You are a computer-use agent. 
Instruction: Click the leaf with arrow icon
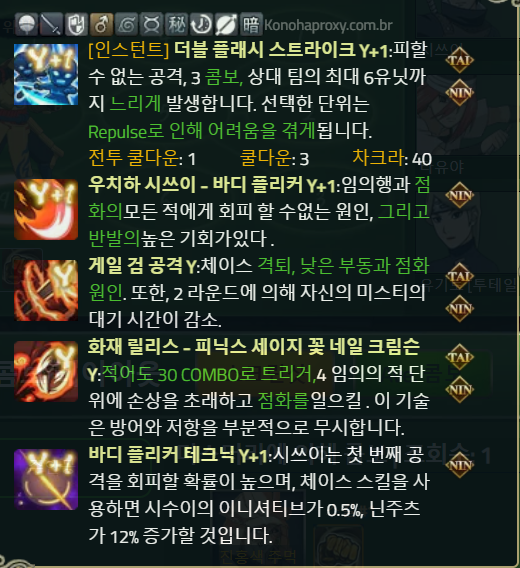click(226, 25)
